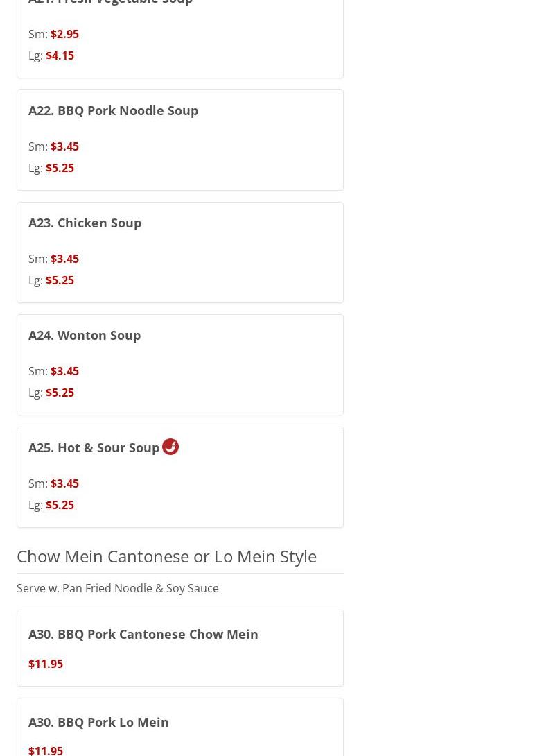The height and width of the screenshot is (756, 544).
Task: Open the A22. BBQ Pork Noodle Soup item
Action: click(113, 110)
